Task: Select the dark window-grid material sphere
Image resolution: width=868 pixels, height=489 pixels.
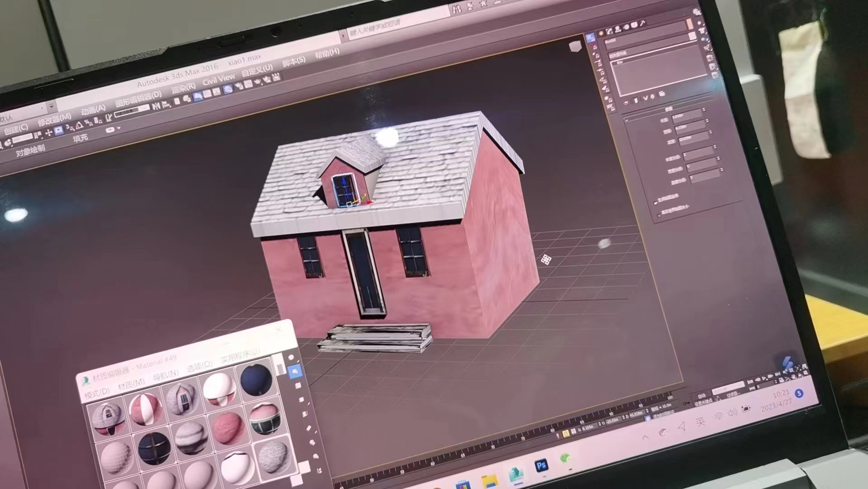Action: [x=154, y=448]
